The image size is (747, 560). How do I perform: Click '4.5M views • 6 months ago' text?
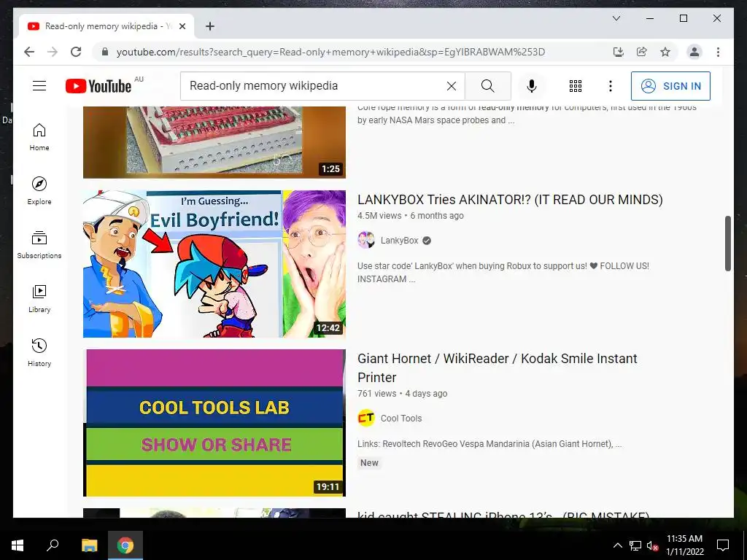(410, 216)
